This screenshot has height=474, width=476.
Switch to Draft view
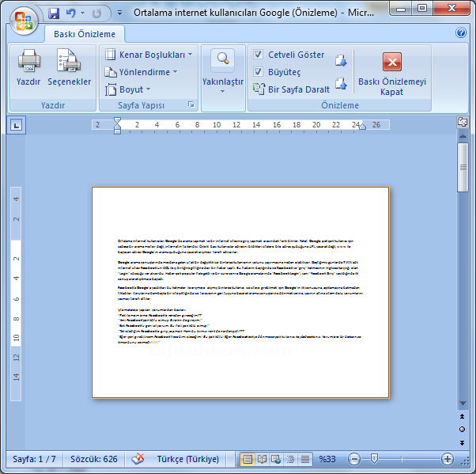(305, 459)
